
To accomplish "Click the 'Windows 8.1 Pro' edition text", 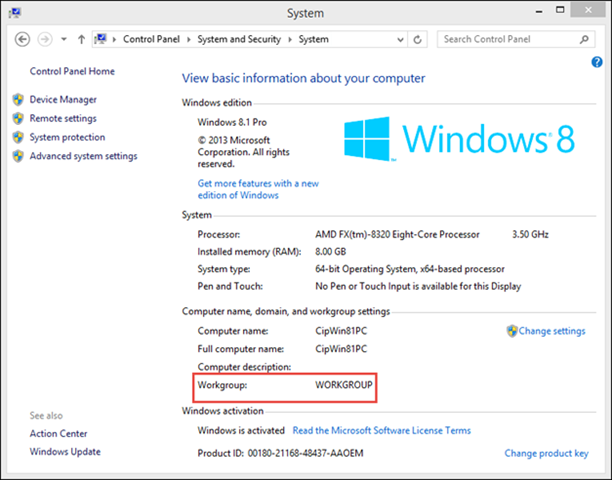I will tap(232, 122).
